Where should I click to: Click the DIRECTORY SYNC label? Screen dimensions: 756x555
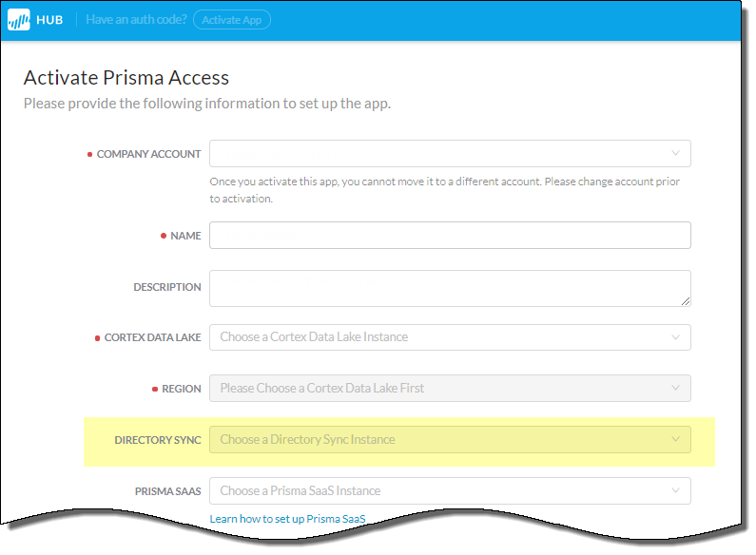[158, 440]
